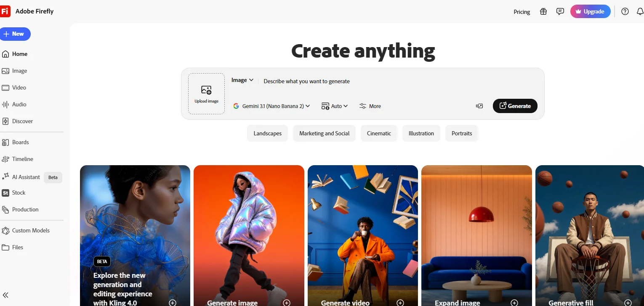Open More settings options

click(x=370, y=106)
